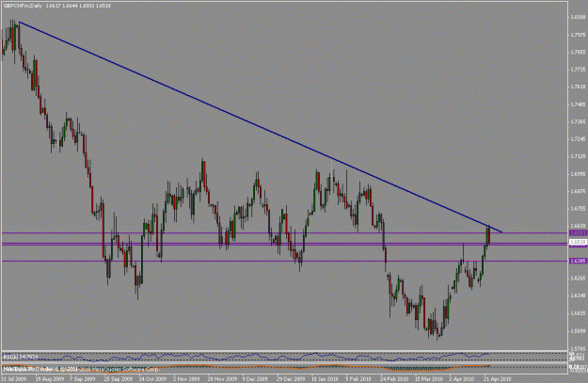Click the 21 Apr 2010 date label
This screenshot has width=588, height=383.
(x=497, y=379)
